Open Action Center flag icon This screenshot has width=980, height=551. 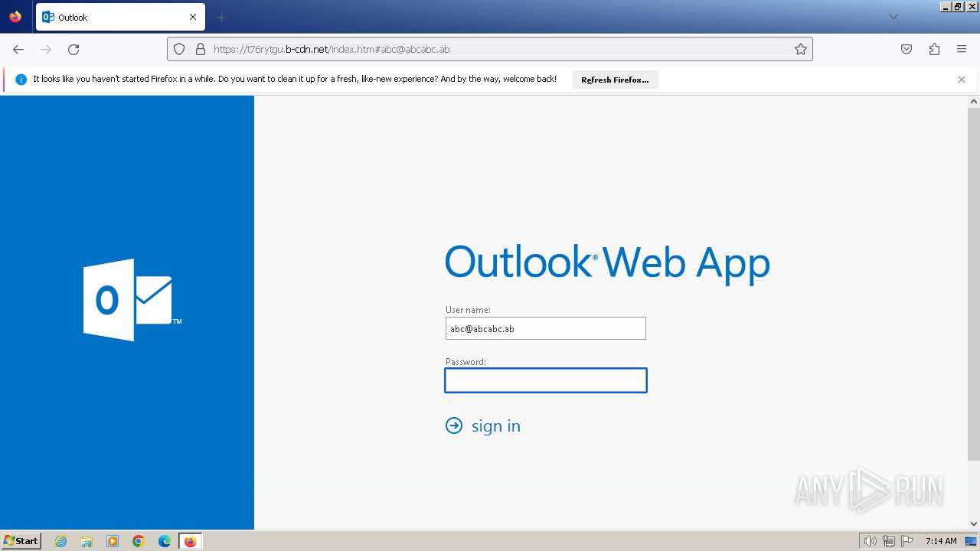pyautogui.click(x=907, y=541)
